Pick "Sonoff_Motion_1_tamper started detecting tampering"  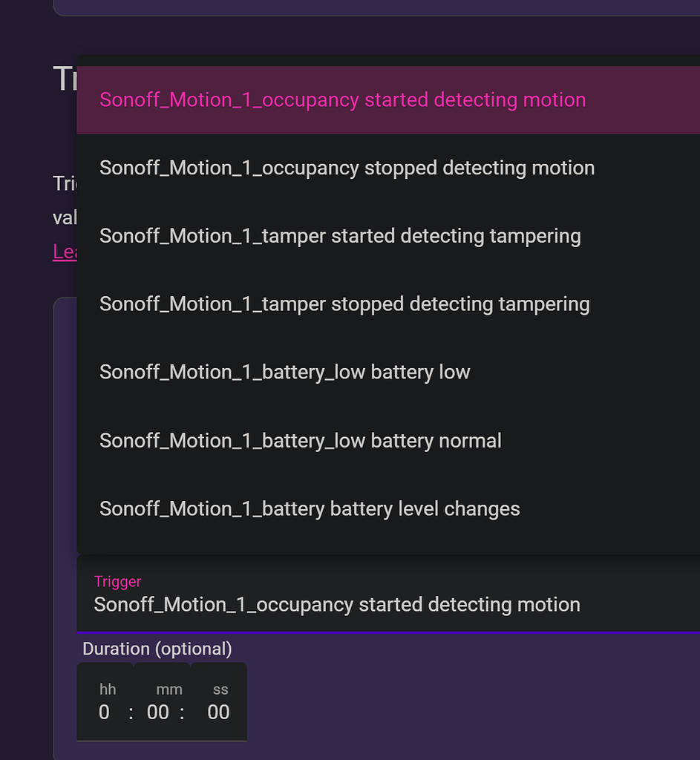(339, 235)
